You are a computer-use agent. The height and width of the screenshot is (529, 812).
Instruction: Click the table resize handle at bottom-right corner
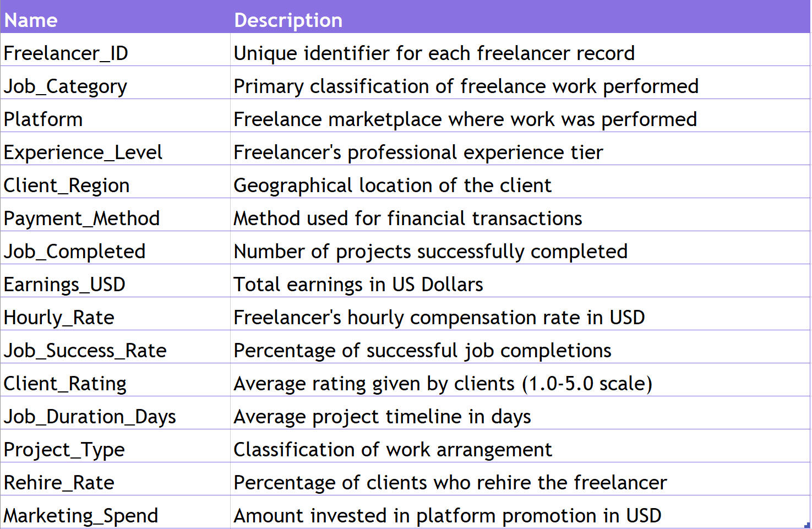click(807, 525)
